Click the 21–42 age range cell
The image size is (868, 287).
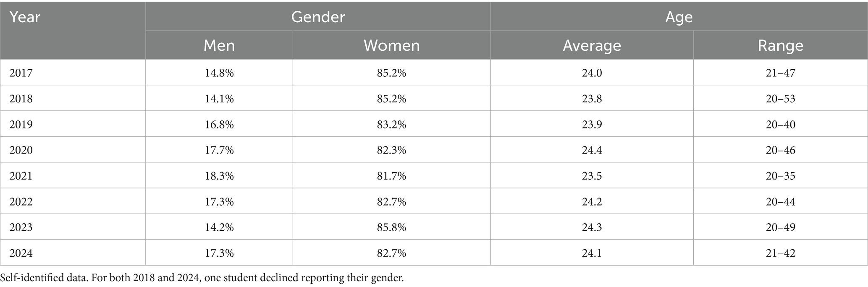(780, 253)
